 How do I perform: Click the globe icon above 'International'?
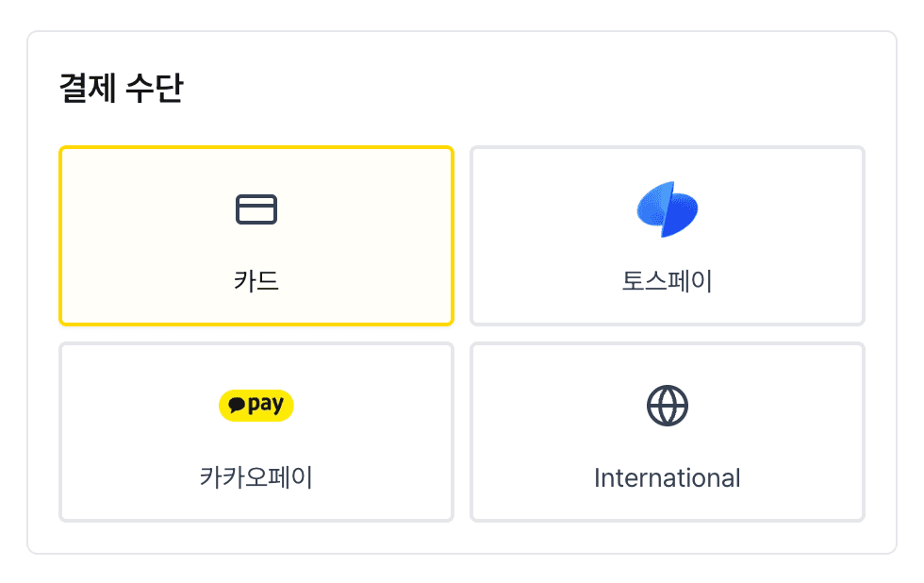(x=668, y=406)
